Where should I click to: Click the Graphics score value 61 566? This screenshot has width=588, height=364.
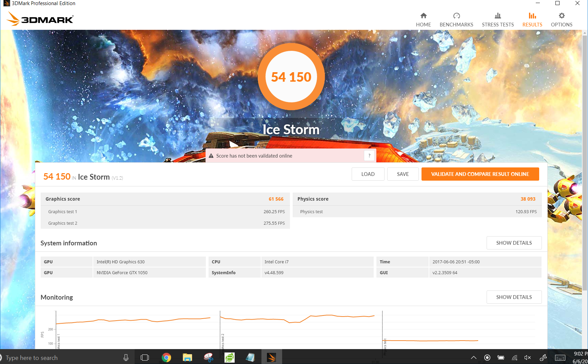click(x=276, y=199)
